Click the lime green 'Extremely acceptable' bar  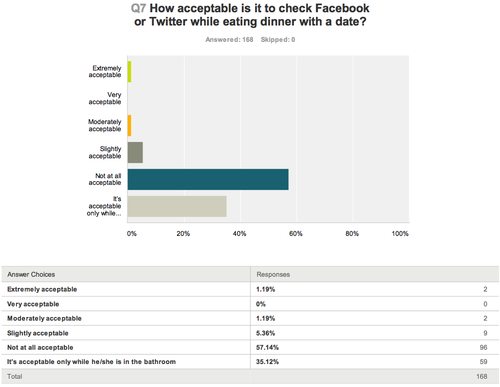click(x=129, y=72)
